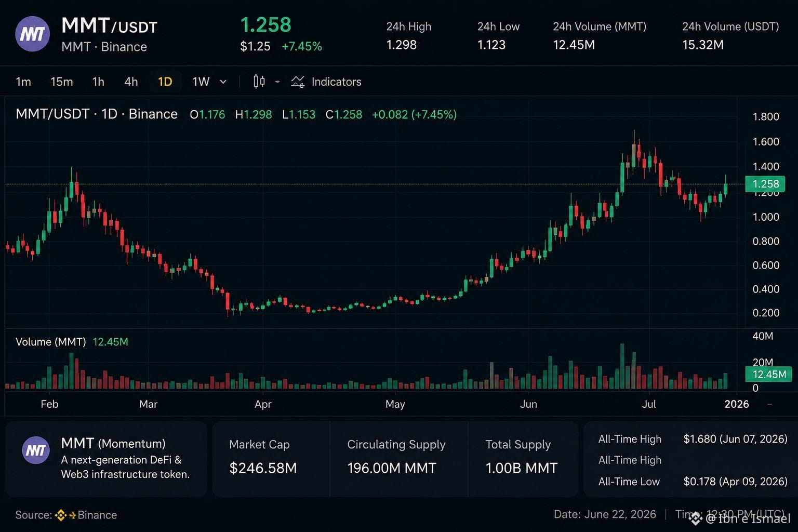Screen dimensions: 798x532
Task: Click the +0.082 (+7.45%) legend change
Action: point(414,114)
